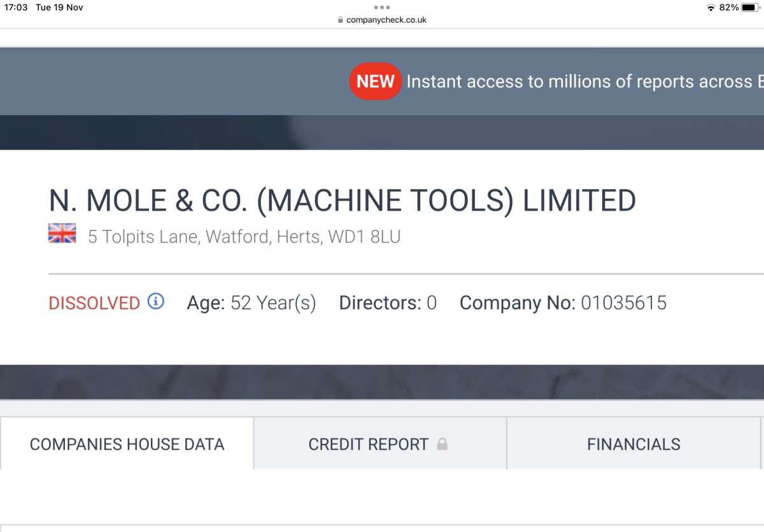Viewport: 764px width, 532px height.
Task: Tap the lock icon on Credit Report tab
Action: click(x=442, y=444)
